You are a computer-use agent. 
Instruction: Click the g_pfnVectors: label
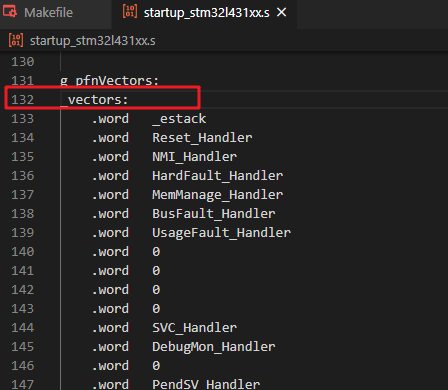pos(109,81)
